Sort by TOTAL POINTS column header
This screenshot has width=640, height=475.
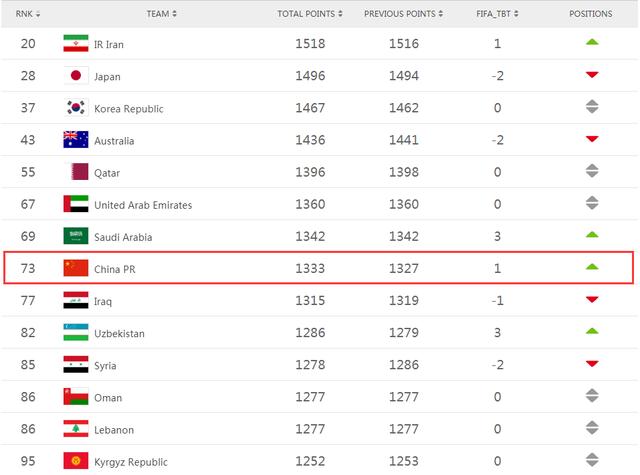pos(309,14)
